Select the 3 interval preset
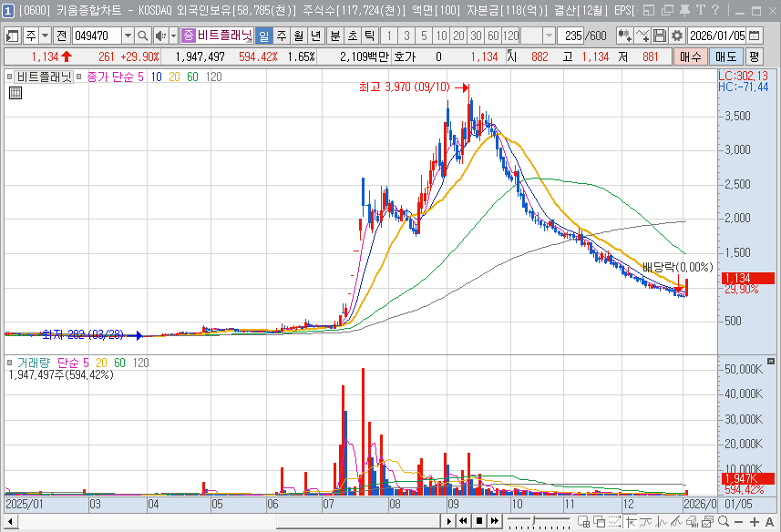Viewport: 781px width, 532px height. coord(407,36)
